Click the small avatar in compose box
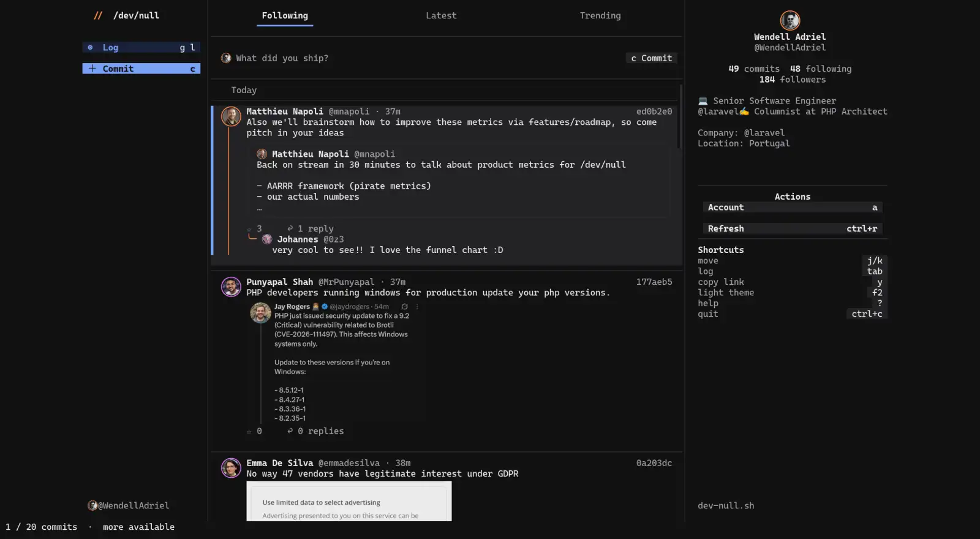 tap(226, 58)
